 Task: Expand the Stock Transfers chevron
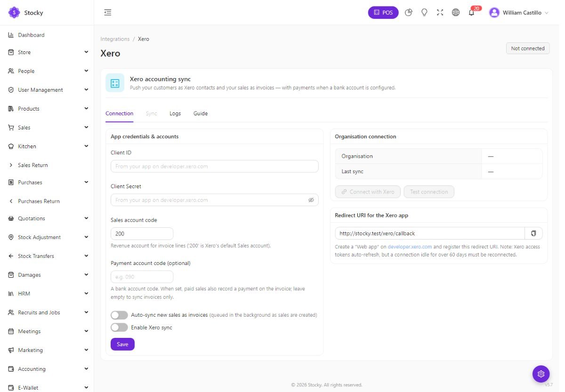tap(86, 256)
